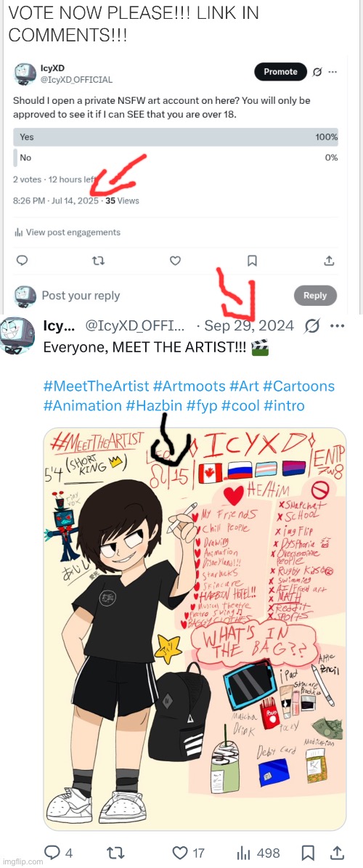Image resolution: width=363 pixels, height=868 pixels.
Task: Like the Meet the Artist tweet
Action: 180,853
